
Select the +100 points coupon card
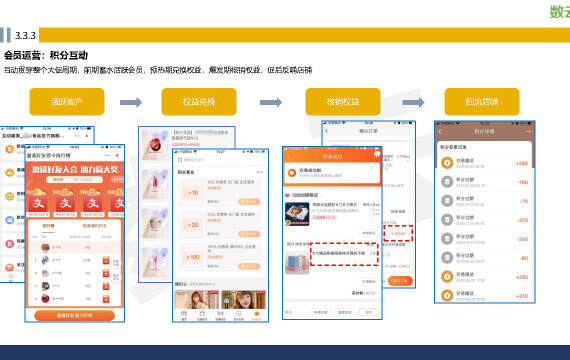220,257
